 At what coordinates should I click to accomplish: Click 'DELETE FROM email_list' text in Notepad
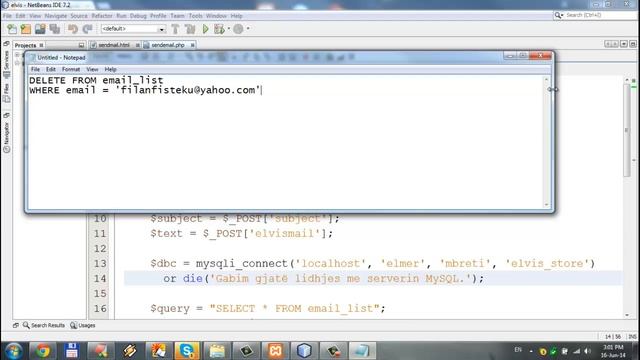pos(96,80)
